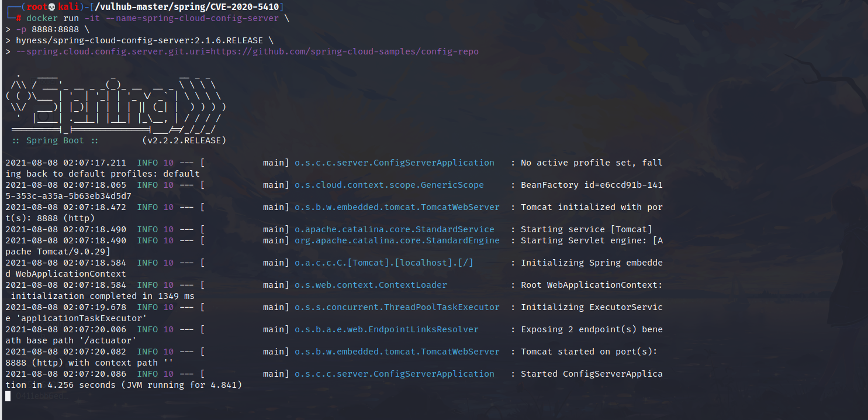Click wrapped text 'd WebApplicationContext'
Viewport: 868px width, 420px height.
tap(65, 274)
